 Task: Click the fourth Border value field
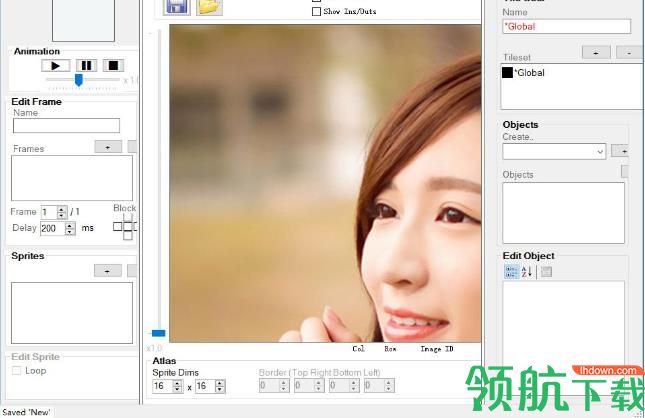[x=374, y=385]
